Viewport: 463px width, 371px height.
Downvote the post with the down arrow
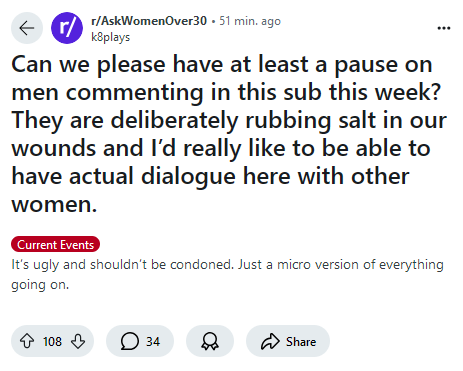click(x=78, y=341)
